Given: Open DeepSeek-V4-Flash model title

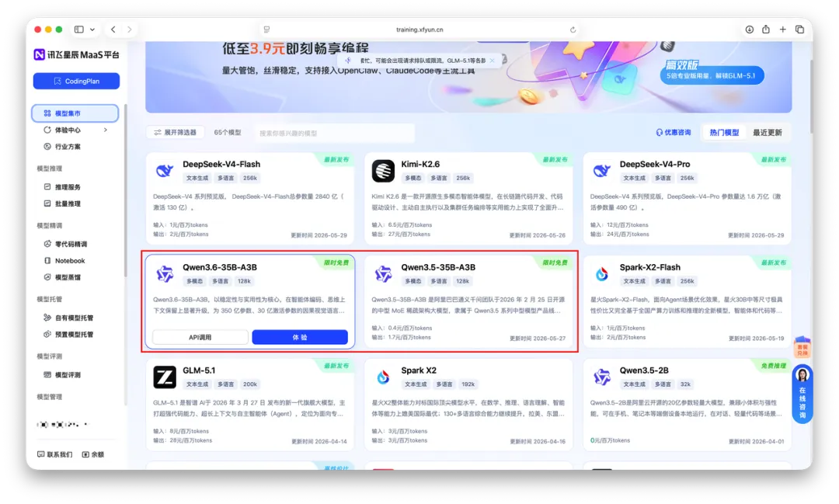Looking at the screenshot, I should [221, 165].
